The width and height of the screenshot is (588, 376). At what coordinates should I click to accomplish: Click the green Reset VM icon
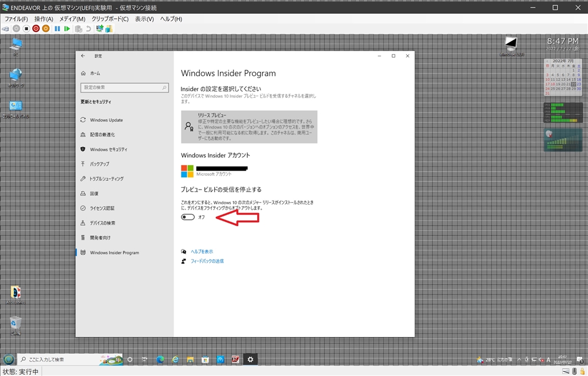click(x=67, y=29)
